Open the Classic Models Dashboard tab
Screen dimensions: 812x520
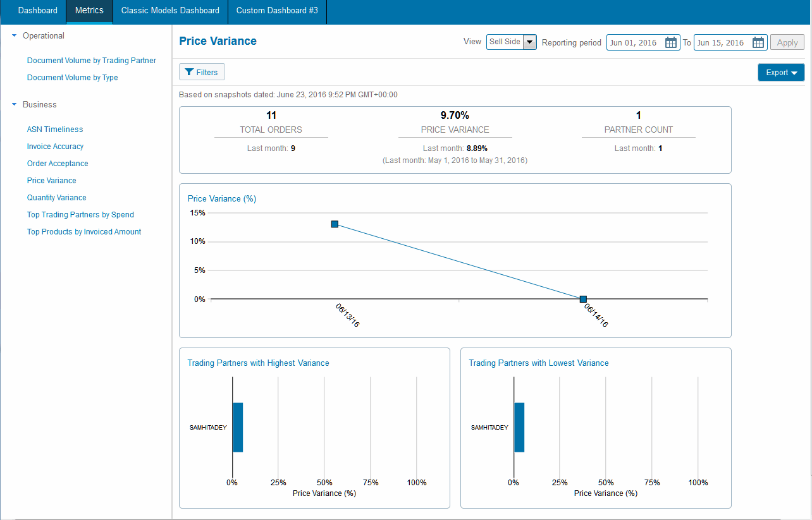point(170,11)
